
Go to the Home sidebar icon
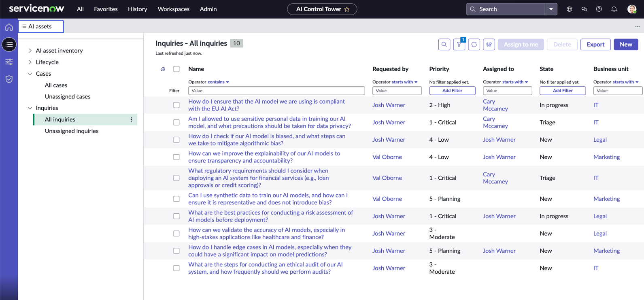click(x=9, y=27)
